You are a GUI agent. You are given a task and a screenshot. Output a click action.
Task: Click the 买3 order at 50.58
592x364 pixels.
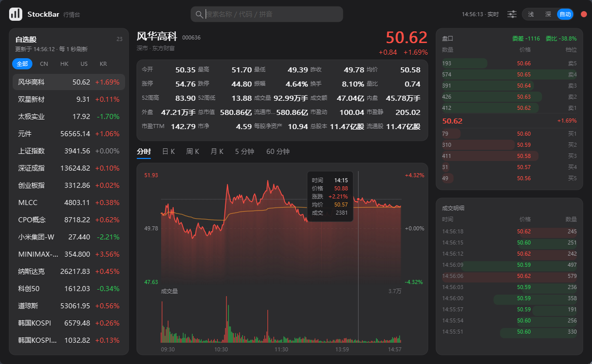coord(509,156)
